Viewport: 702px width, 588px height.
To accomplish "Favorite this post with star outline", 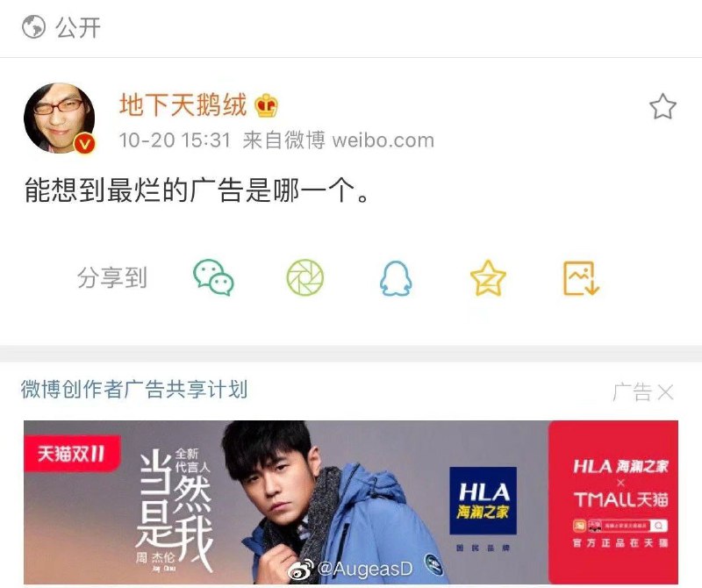I will pyautogui.click(x=663, y=106).
